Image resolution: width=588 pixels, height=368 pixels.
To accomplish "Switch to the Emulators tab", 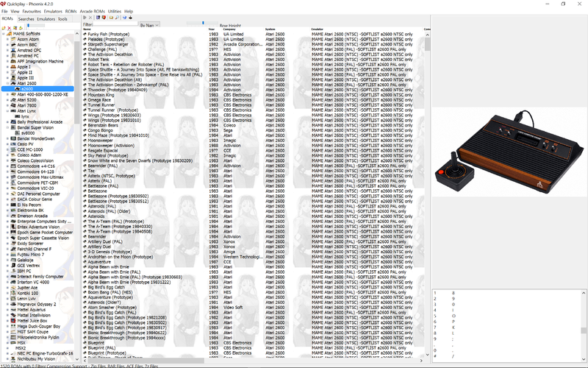I will coord(46,19).
